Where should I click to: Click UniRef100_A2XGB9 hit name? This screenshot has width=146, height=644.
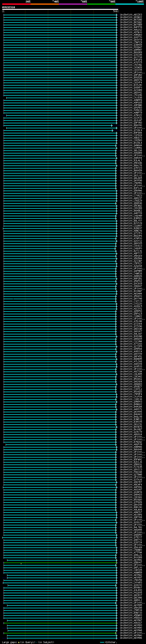coord(131,90)
